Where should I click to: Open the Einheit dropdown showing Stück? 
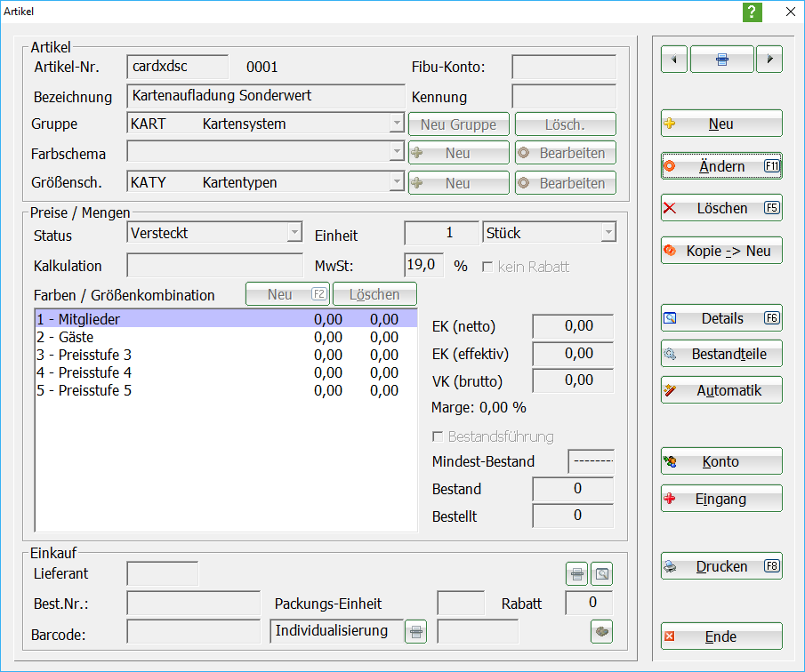pyautogui.click(x=608, y=234)
